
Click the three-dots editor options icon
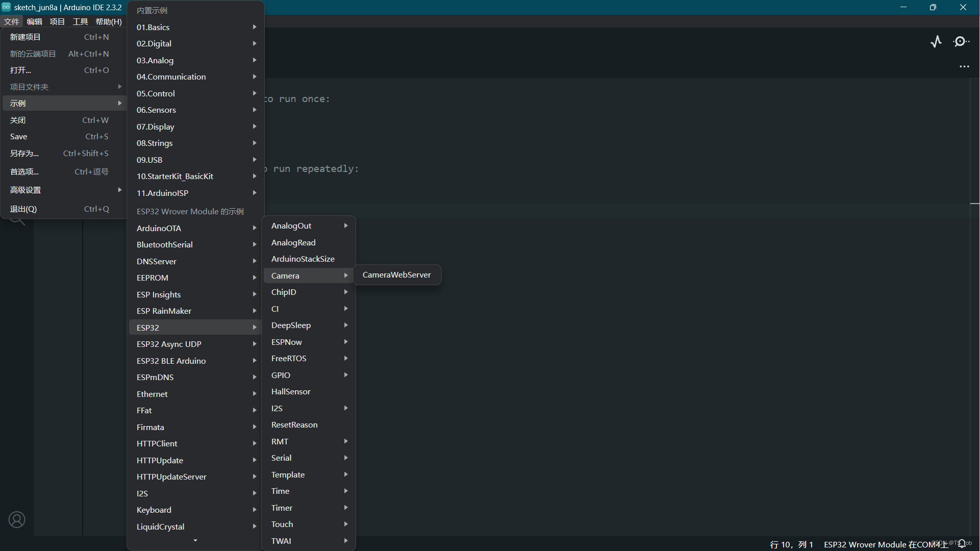[x=964, y=67]
